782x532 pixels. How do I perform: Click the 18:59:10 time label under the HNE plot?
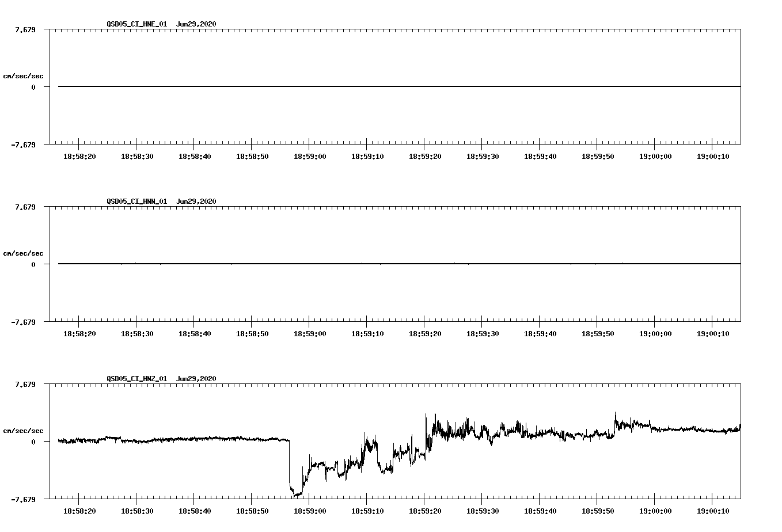pyautogui.click(x=367, y=156)
